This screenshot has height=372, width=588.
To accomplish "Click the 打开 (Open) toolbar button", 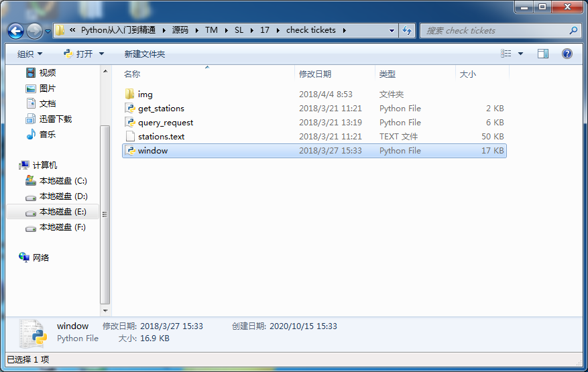I will coord(78,54).
